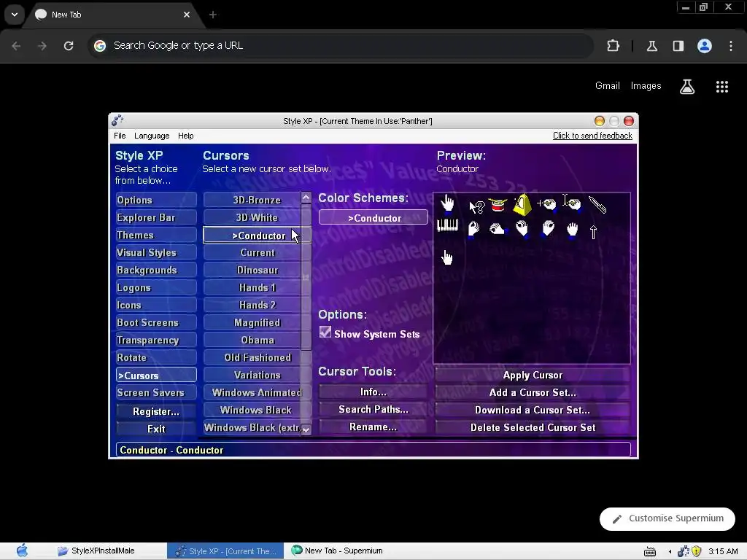This screenshot has height=560, width=747.
Task: Toggle the Show System Sets checkbox
Action: [x=325, y=332]
